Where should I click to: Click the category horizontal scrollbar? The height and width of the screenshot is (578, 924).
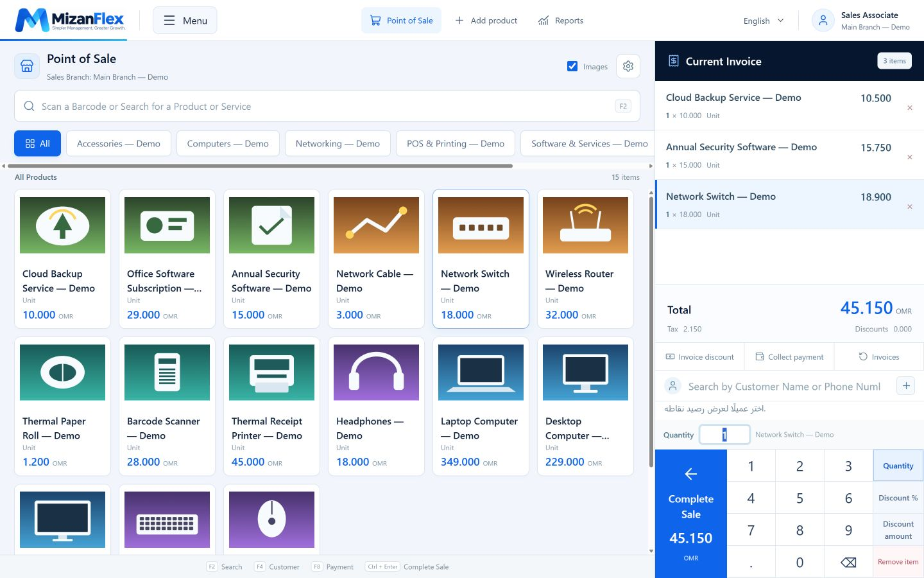260,166
